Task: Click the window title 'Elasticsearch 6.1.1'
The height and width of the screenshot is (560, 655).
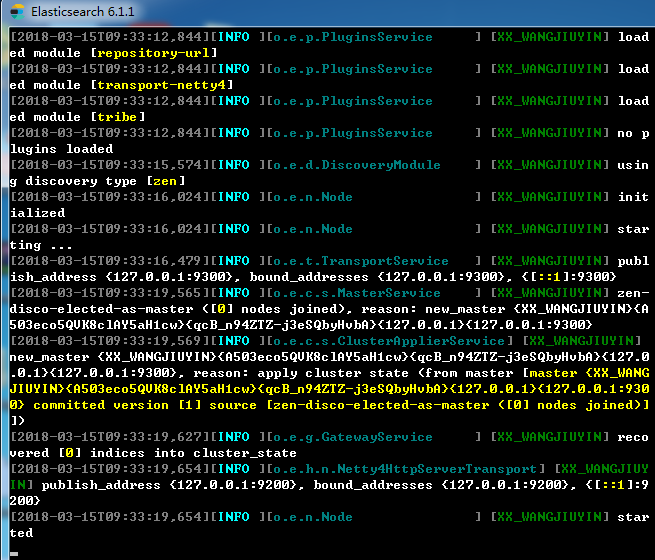Action: [x=83, y=12]
